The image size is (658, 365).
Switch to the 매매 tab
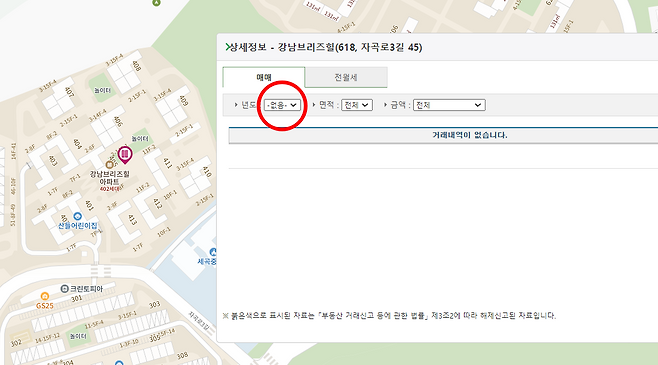(x=264, y=77)
